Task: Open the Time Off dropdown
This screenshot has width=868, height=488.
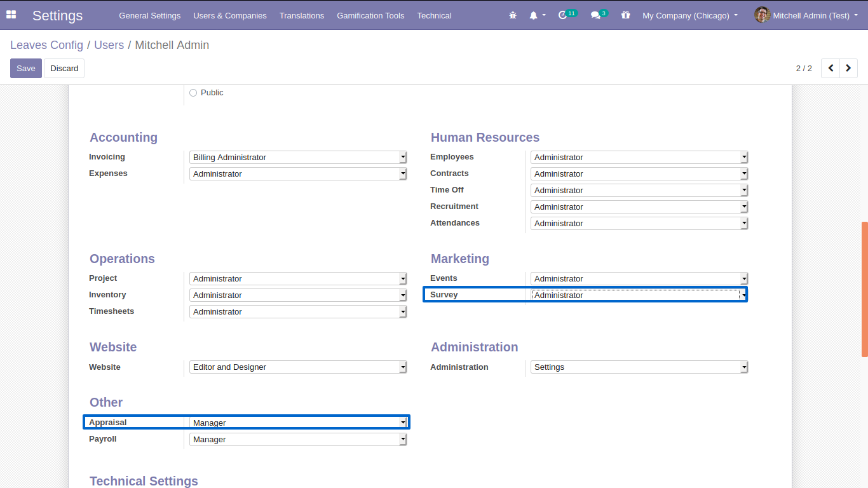Action: 639,190
